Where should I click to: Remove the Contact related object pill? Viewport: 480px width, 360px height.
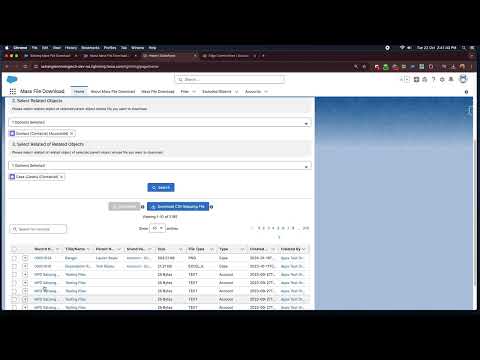71,133
